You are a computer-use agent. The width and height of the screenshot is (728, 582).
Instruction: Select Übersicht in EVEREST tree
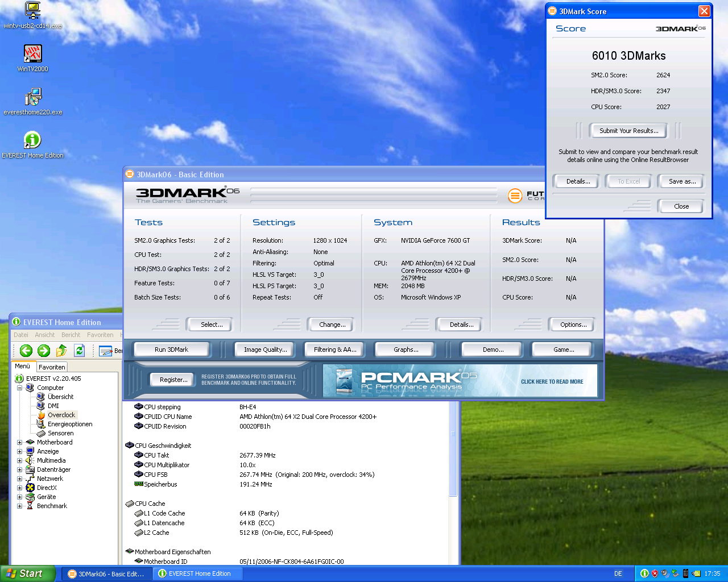[60, 397]
